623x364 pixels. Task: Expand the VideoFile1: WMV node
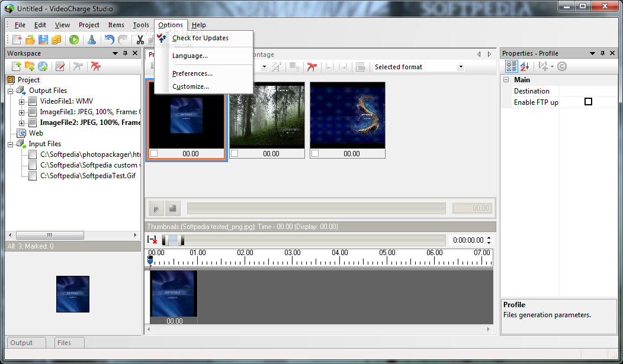[x=21, y=102]
